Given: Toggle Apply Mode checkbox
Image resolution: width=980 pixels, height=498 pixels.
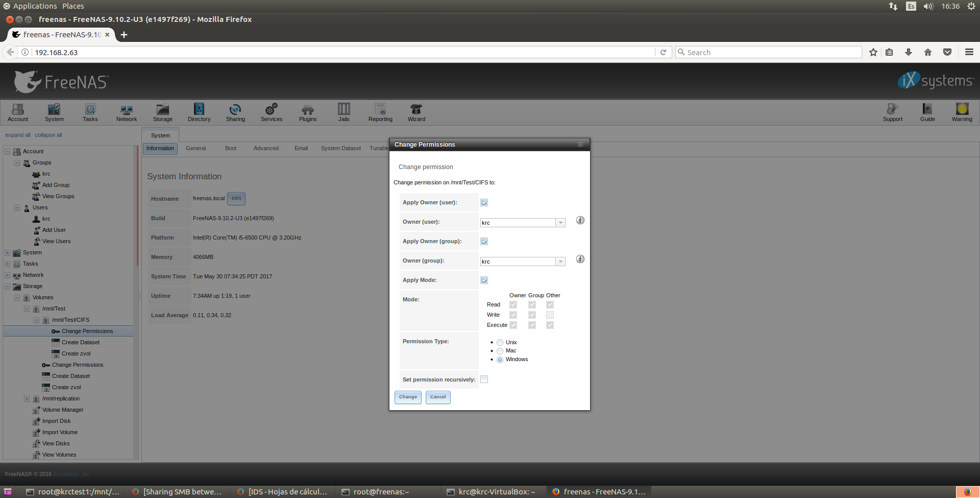Looking at the screenshot, I should point(484,280).
